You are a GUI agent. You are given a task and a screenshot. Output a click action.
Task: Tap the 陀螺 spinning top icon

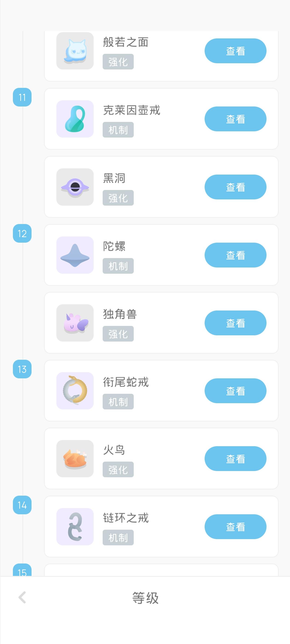[x=75, y=255]
